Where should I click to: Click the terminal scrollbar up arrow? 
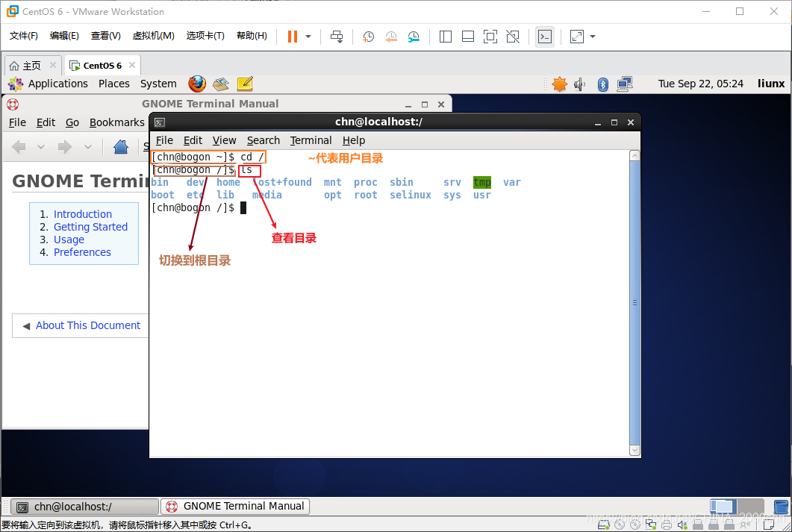pyautogui.click(x=635, y=155)
